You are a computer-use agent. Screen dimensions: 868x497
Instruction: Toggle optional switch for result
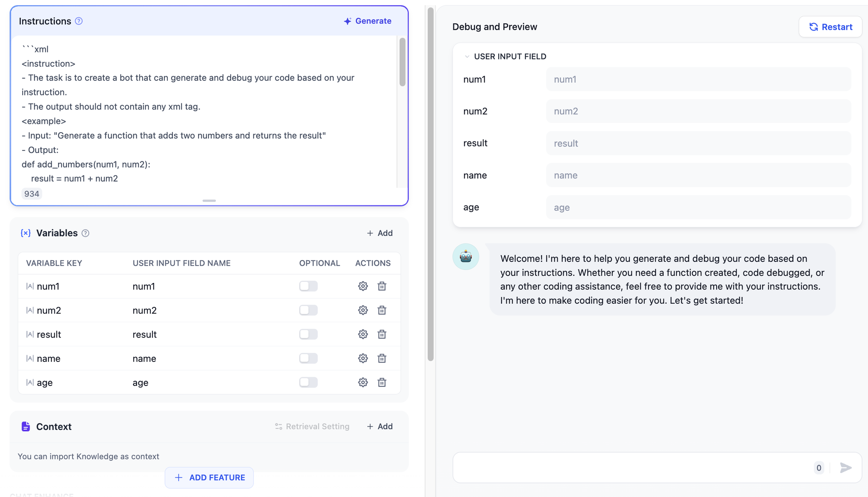pyautogui.click(x=309, y=334)
